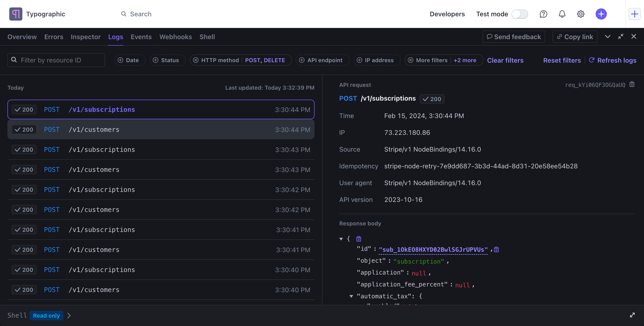Click Clear filters
This screenshot has height=326, width=644.
click(505, 60)
